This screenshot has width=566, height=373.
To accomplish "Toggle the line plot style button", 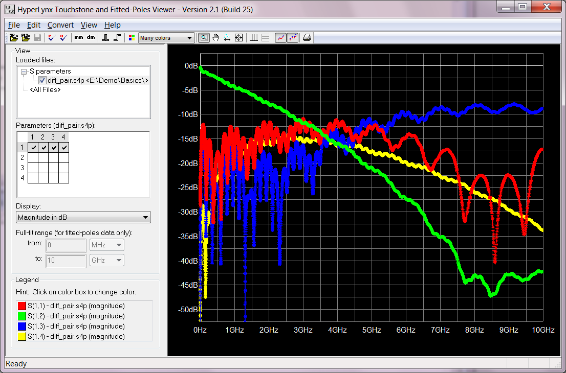I will [x=280, y=38].
